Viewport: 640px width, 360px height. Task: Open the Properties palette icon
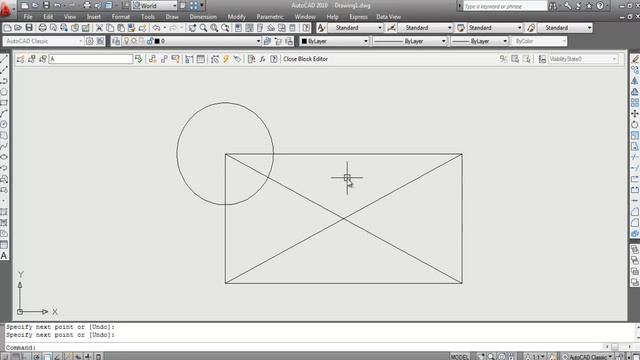(x=238, y=28)
